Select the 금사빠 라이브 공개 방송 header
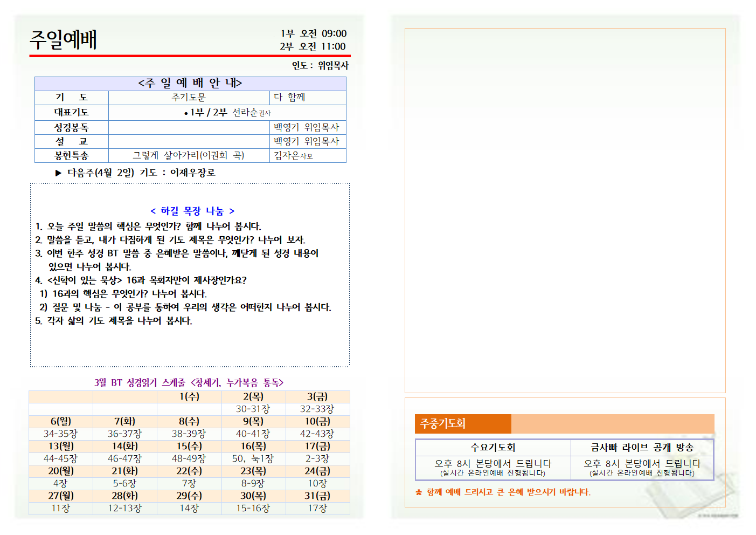Screen dimensions: 756x535 tap(642, 448)
